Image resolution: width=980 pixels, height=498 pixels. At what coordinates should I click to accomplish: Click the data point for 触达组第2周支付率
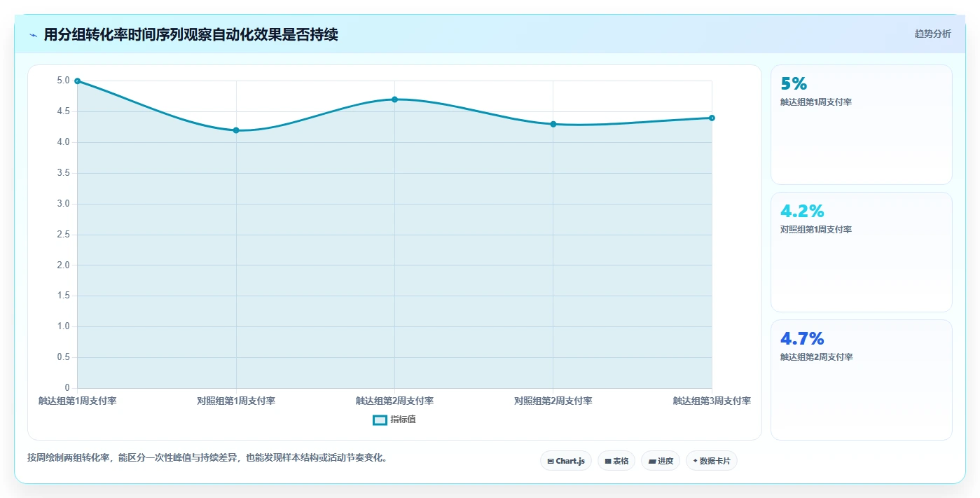[x=394, y=99]
